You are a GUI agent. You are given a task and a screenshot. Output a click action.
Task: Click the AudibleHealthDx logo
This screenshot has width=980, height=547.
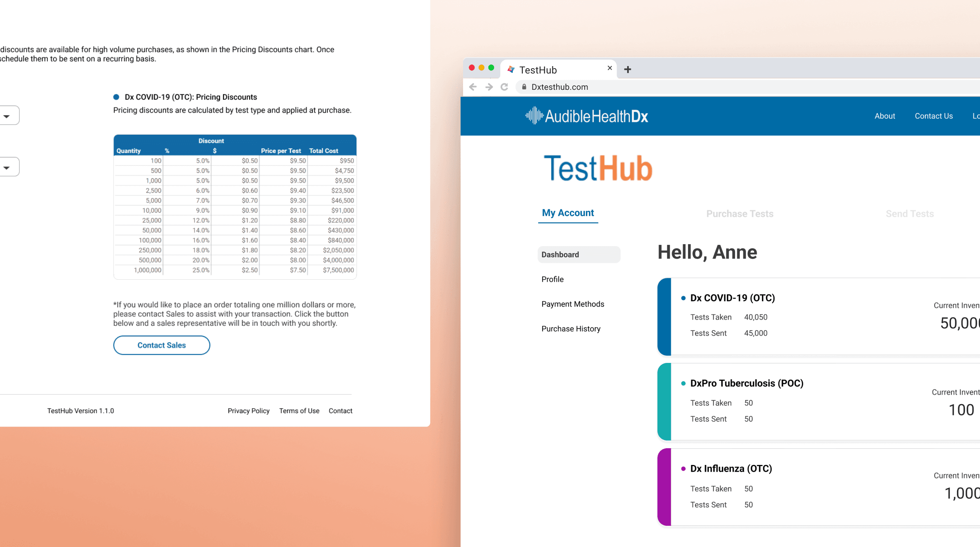pyautogui.click(x=587, y=116)
